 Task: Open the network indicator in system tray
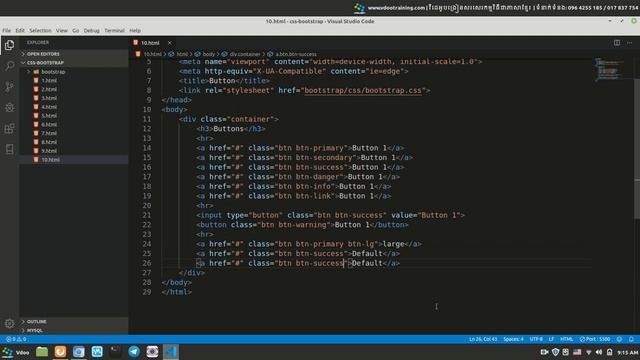pyautogui.click(x=589, y=352)
